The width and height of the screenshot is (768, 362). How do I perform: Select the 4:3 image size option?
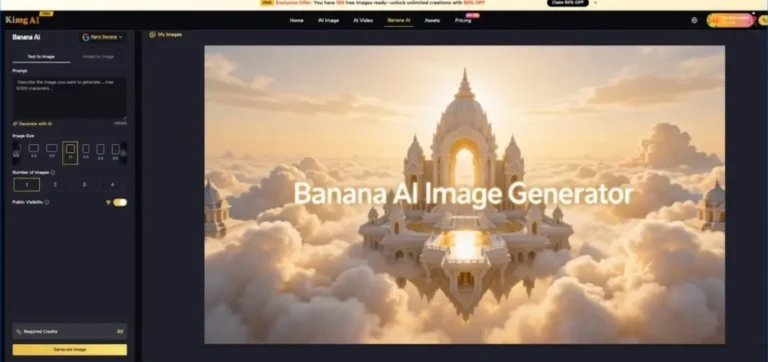pyautogui.click(x=33, y=150)
